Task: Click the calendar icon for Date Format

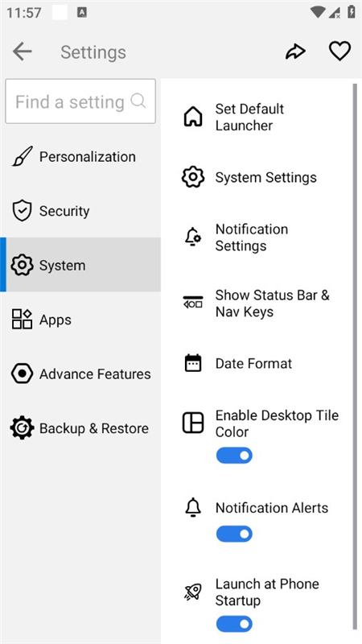Action: [x=192, y=363]
